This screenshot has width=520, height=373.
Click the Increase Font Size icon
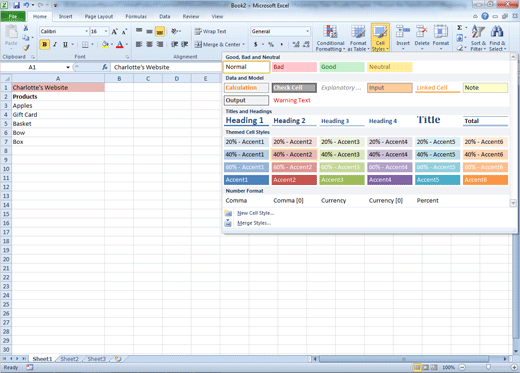coord(114,32)
